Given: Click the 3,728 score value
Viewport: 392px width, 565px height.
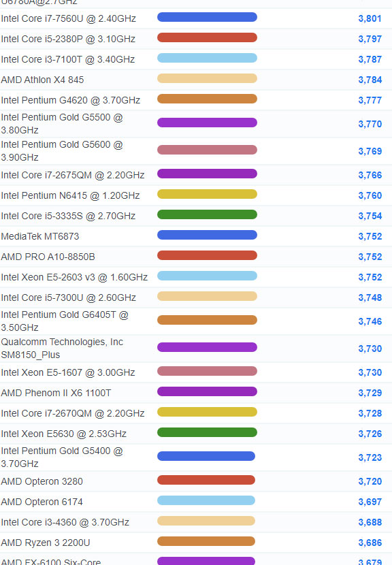Looking at the screenshot, I should click(x=370, y=413).
